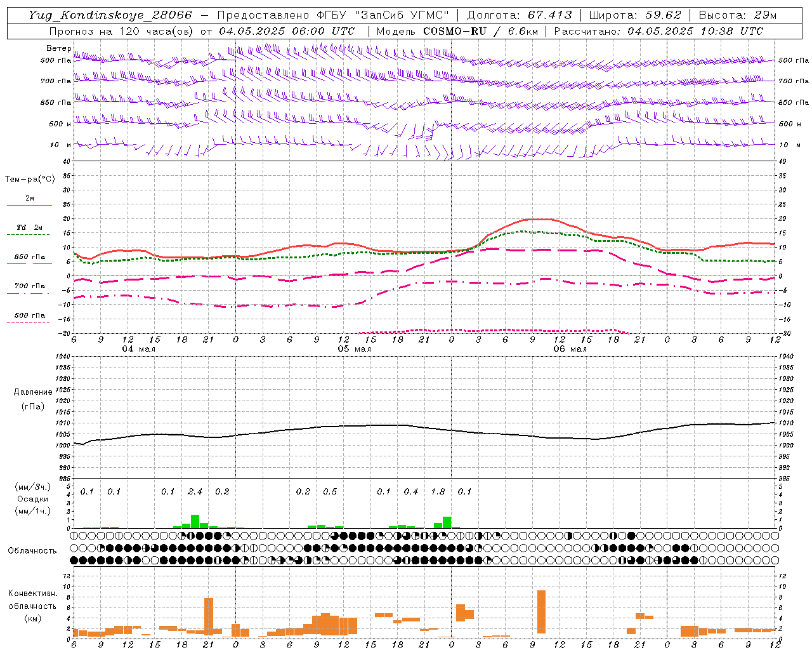Image resolution: width=812 pixels, height=650 pixels.
Task: Click the 'Ветер' wind panel label
Action: coord(58,48)
